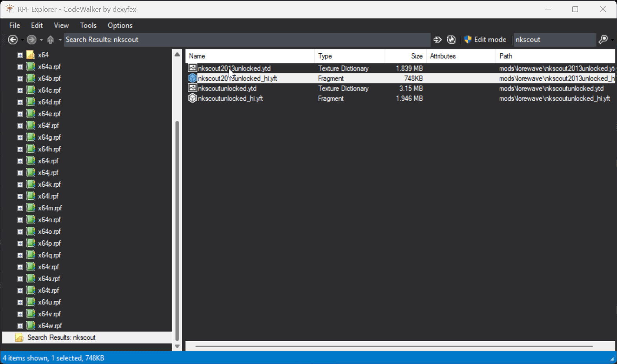This screenshot has width=617, height=364.
Task: Expand the x64w.rpf node
Action: pyautogui.click(x=20, y=326)
